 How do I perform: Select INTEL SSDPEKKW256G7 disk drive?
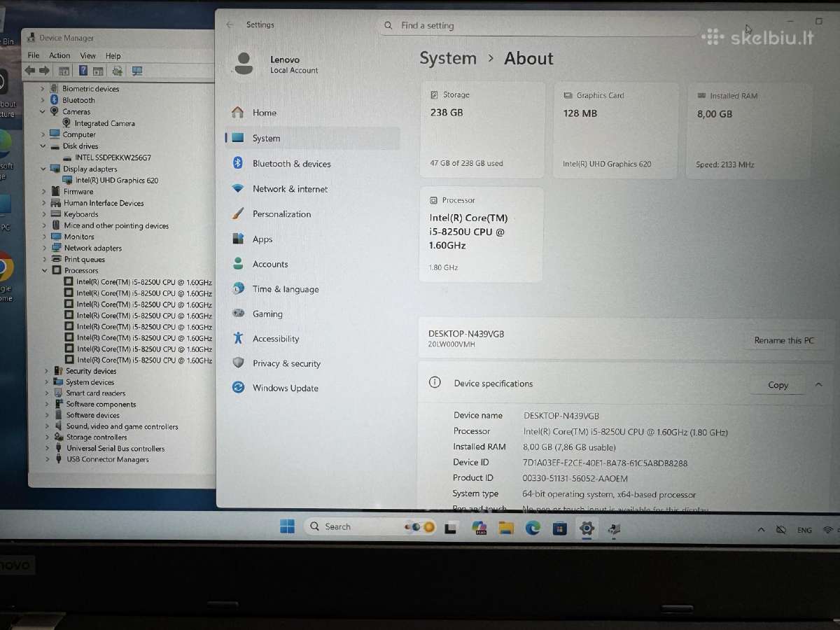[113, 157]
